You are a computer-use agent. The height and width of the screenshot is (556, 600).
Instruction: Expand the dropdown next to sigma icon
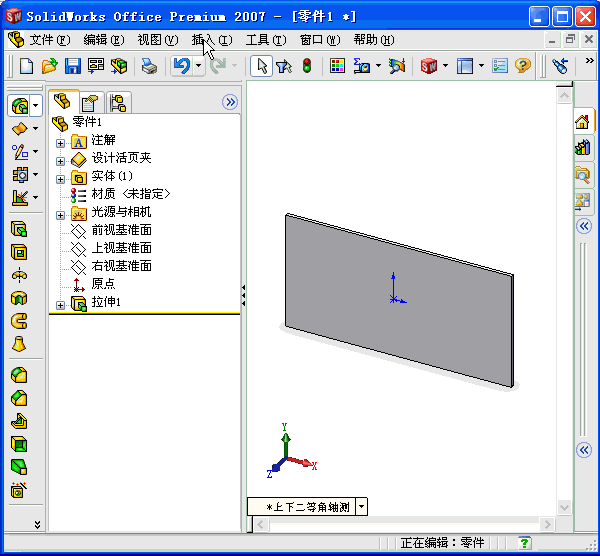(x=378, y=66)
